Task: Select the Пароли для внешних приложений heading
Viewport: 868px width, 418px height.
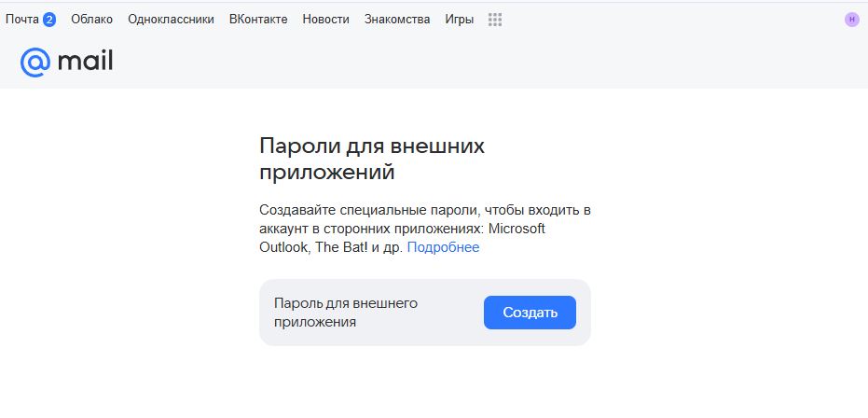Action: tap(372, 160)
